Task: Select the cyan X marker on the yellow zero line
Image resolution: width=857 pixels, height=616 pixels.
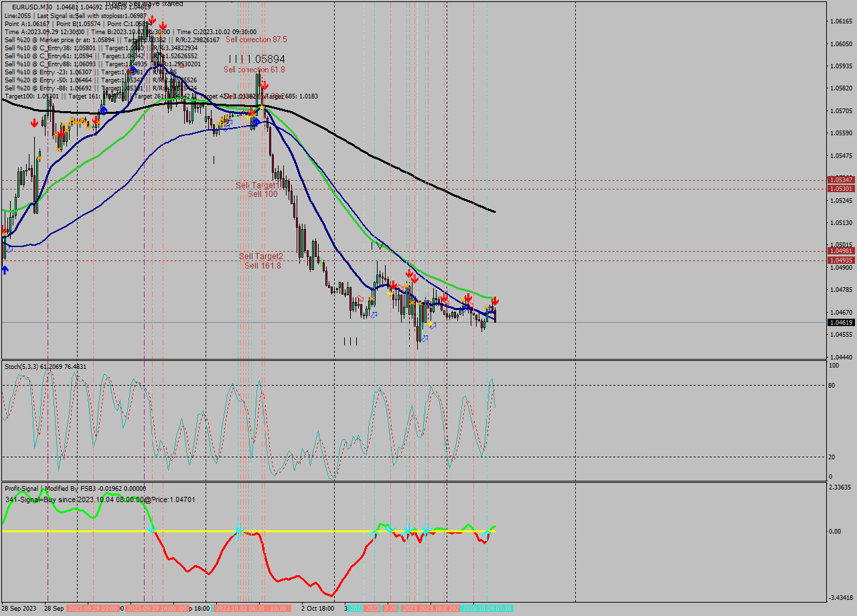Action: tap(238, 530)
